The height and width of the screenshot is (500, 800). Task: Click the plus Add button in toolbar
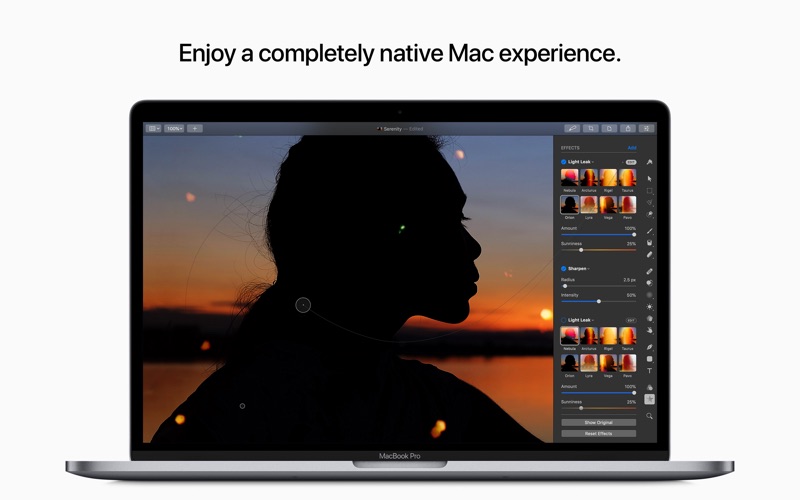(x=194, y=129)
